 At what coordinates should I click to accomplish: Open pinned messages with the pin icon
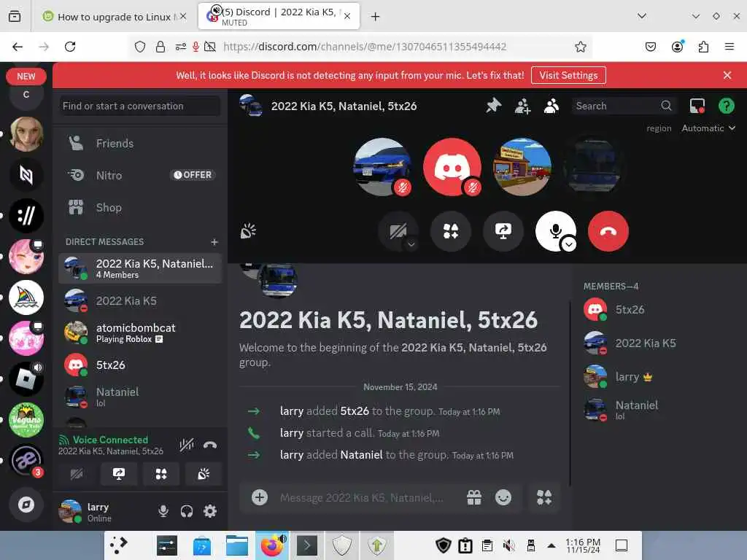pos(494,106)
